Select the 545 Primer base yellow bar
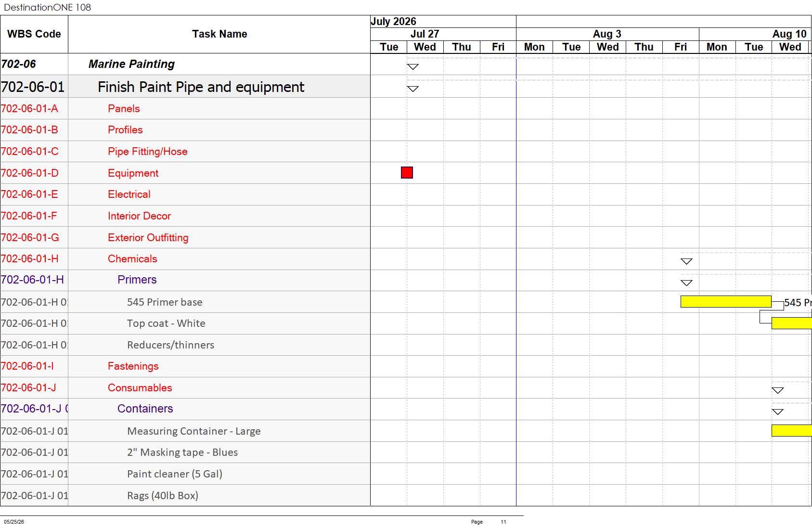Image resolution: width=812 pixels, height=528 pixels. 726,301
